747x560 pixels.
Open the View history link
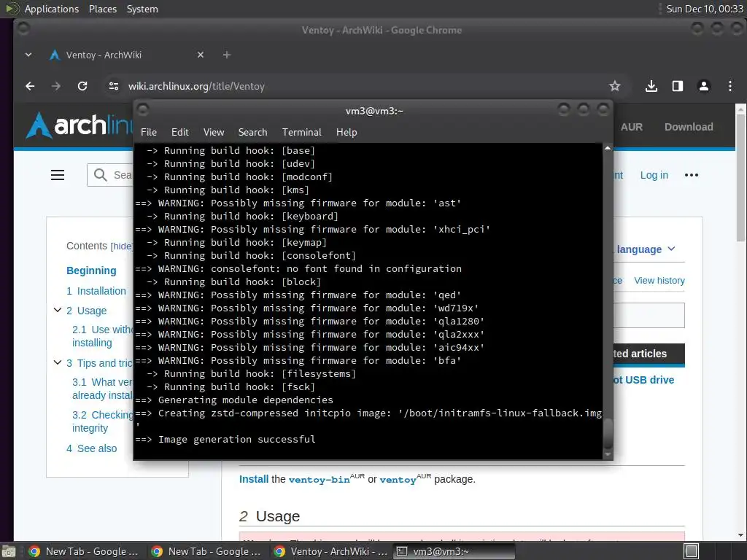659,281
